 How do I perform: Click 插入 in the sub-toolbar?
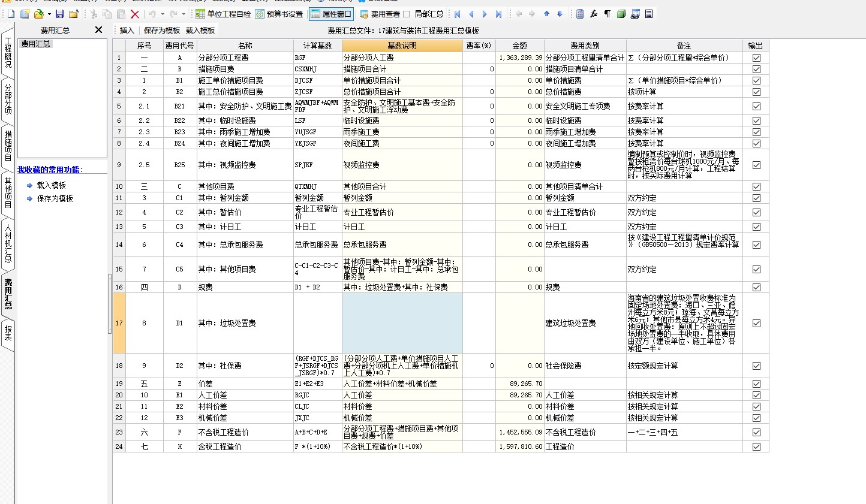tap(127, 30)
